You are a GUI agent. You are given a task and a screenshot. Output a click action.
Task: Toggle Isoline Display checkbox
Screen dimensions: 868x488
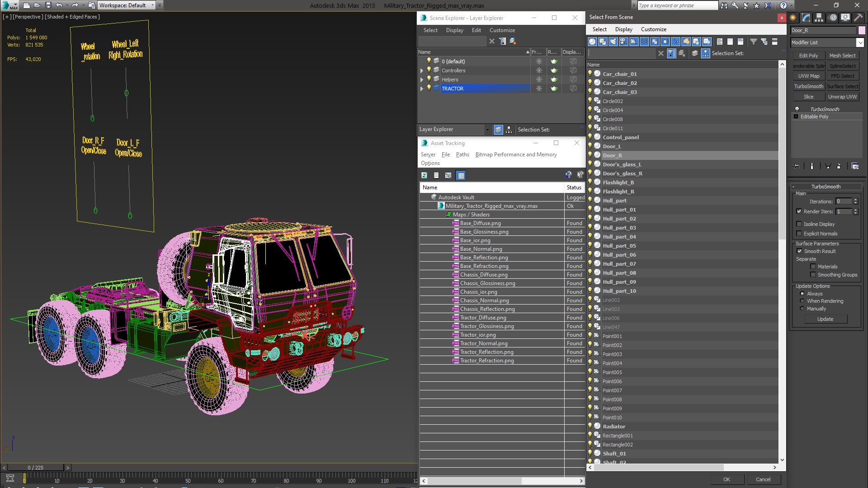799,224
